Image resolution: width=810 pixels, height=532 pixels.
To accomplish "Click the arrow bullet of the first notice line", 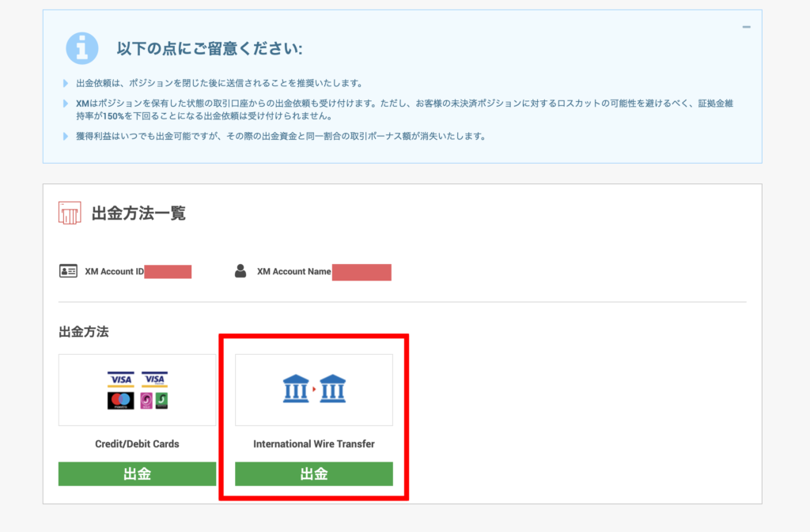I will tap(66, 84).
